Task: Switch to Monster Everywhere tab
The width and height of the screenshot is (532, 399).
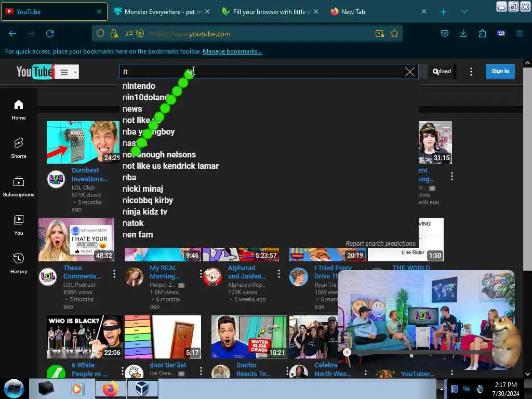Action: (x=163, y=12)
